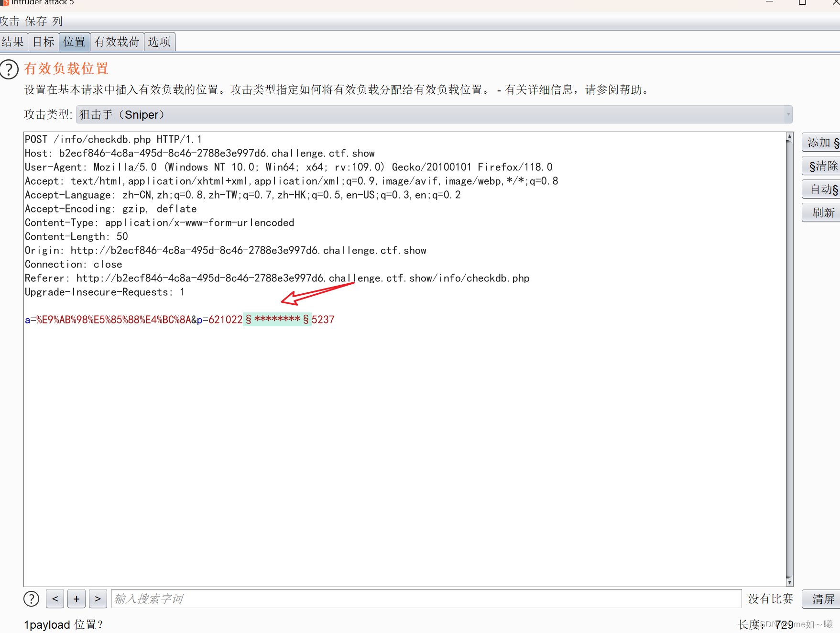Click the a=%E9%AB%98 parameter value

click(x=113, y=319)
